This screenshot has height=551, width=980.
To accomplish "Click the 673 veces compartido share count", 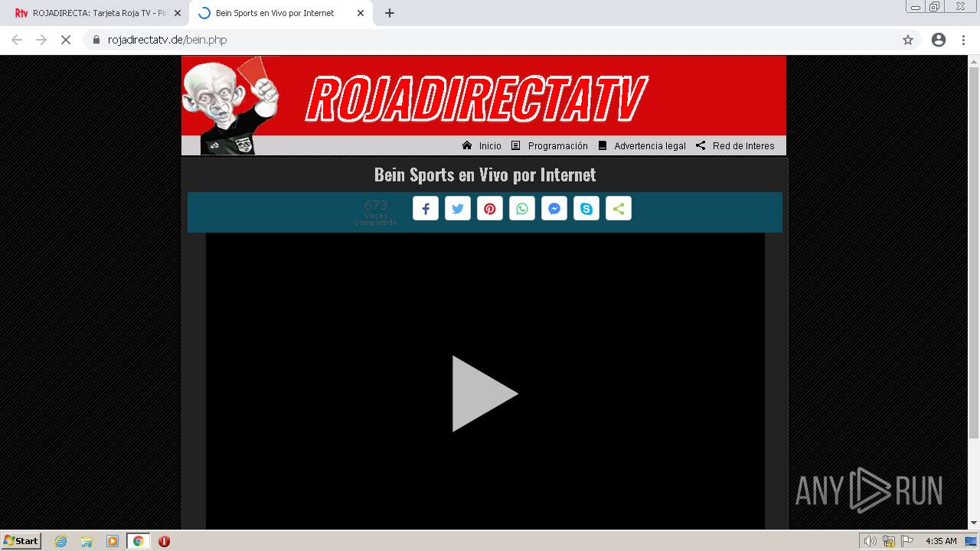I will 376,213.
